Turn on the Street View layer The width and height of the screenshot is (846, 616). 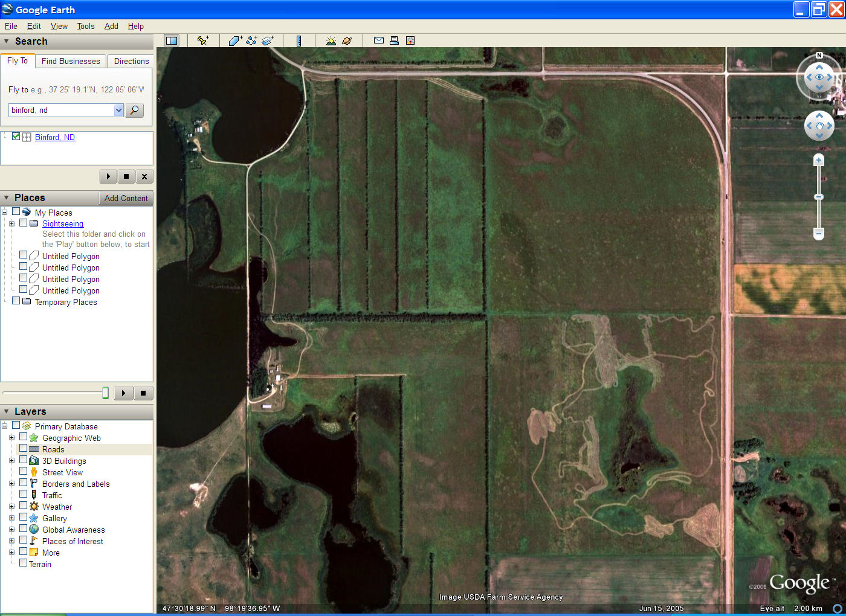pyautogui.click(x=24, y=471)
